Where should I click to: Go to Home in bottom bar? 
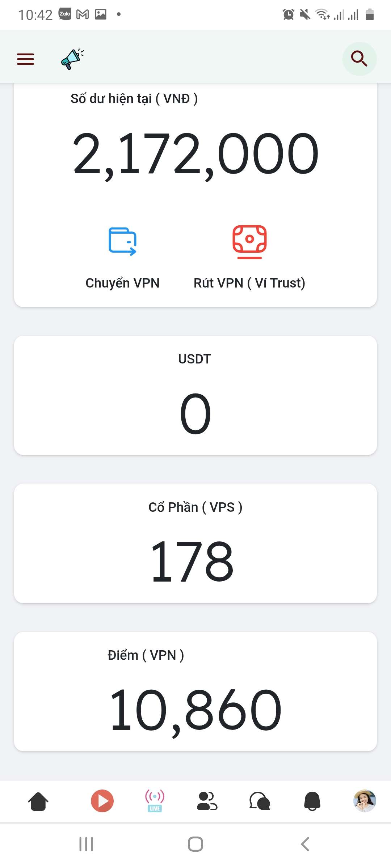38,801
